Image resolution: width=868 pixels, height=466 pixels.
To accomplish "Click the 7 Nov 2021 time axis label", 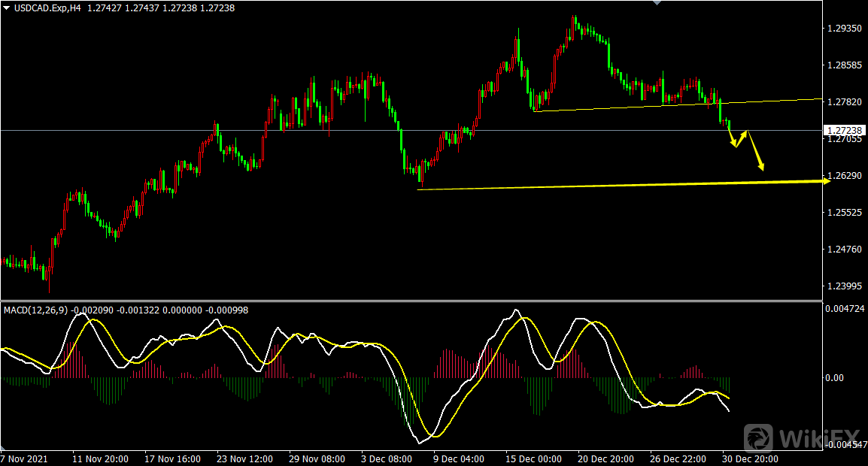I will 25,458.
